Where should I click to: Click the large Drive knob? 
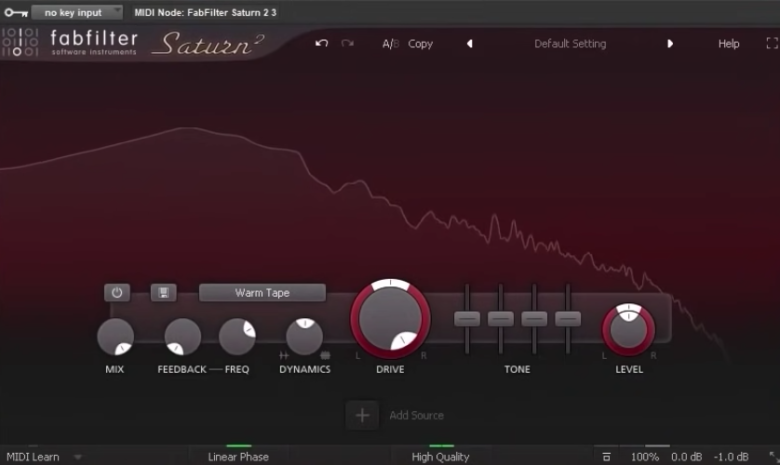[x=390, y=319]
